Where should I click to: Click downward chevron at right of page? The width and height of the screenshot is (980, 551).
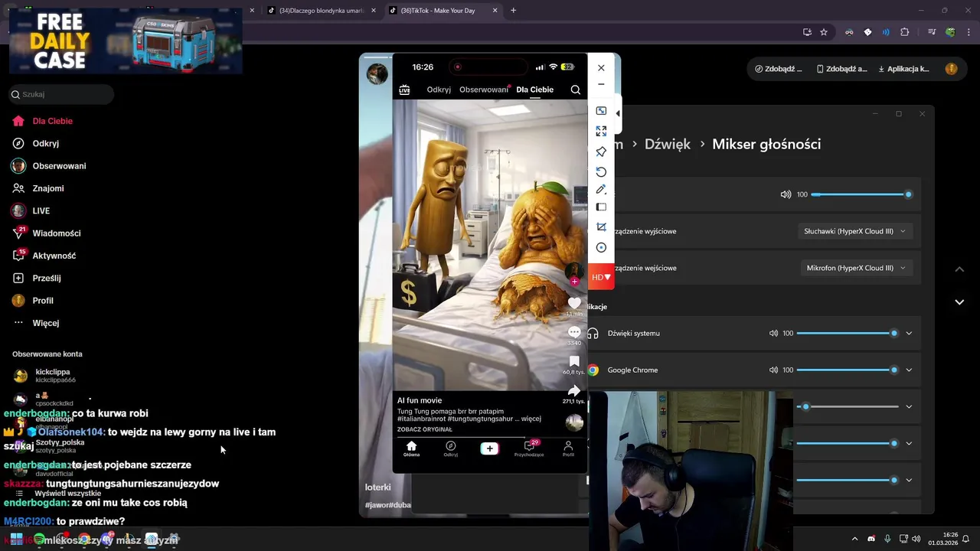coord(959,302)
